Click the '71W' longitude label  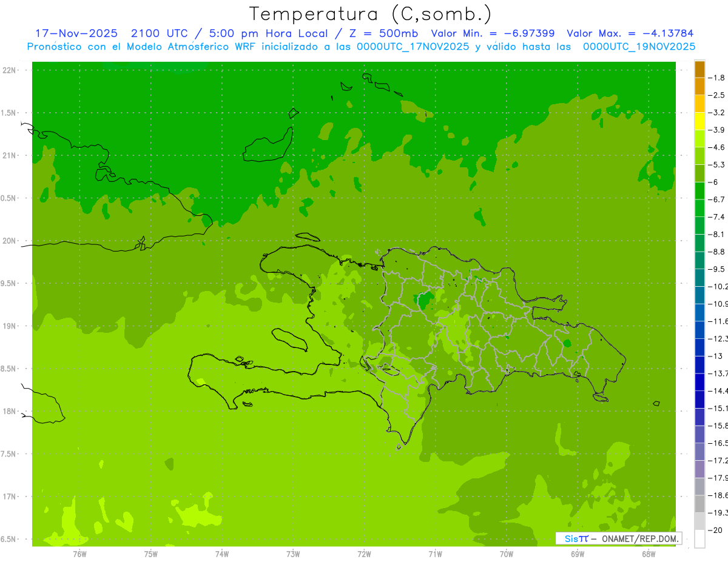(x=435, y=554)
